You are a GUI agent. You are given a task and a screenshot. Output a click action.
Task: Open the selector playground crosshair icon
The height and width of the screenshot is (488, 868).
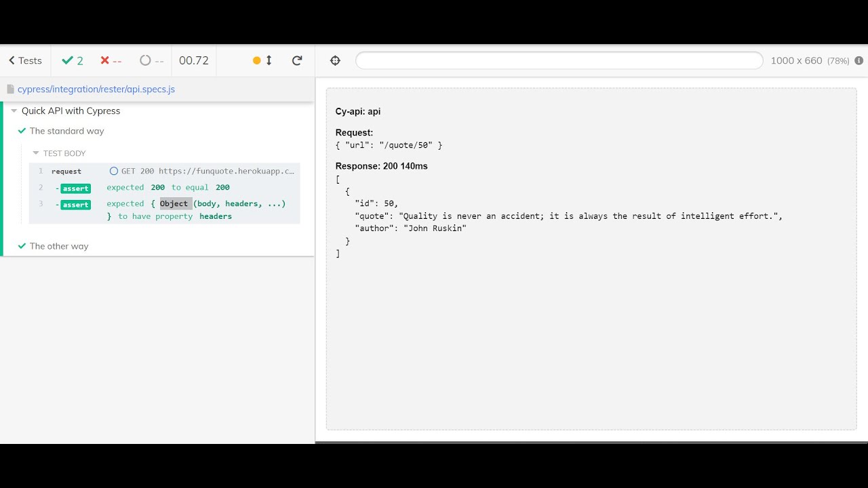coord(335,60)
